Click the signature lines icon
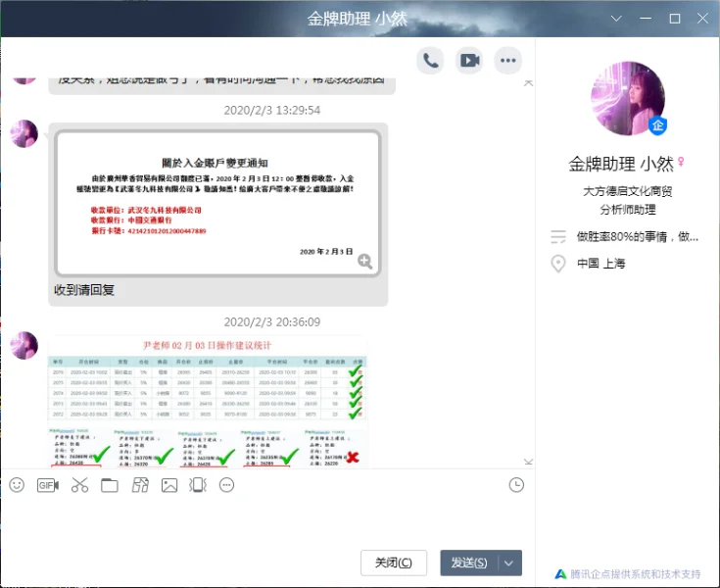This screenshot has height=588, width=720. (558, 236)
